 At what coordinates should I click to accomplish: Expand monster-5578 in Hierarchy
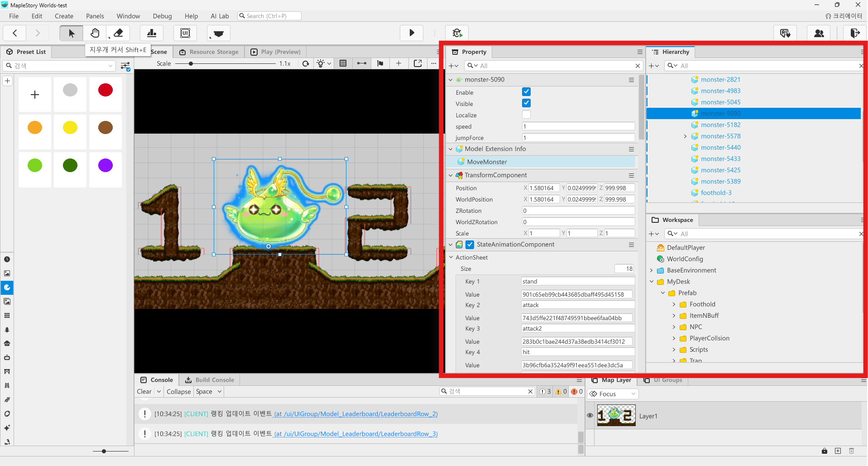pyautogui.click(x=685, y=136)
